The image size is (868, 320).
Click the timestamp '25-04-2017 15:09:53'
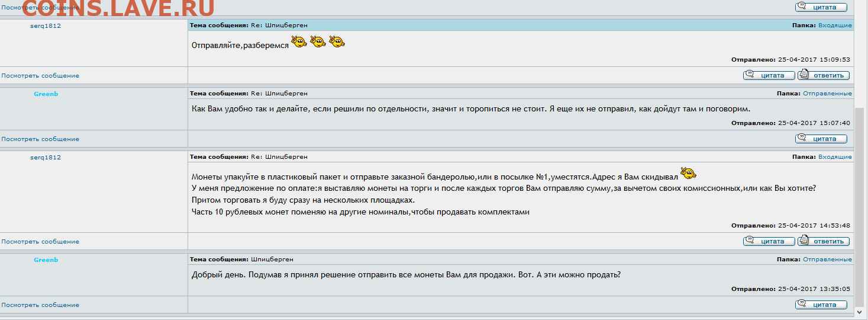(814, 60)
